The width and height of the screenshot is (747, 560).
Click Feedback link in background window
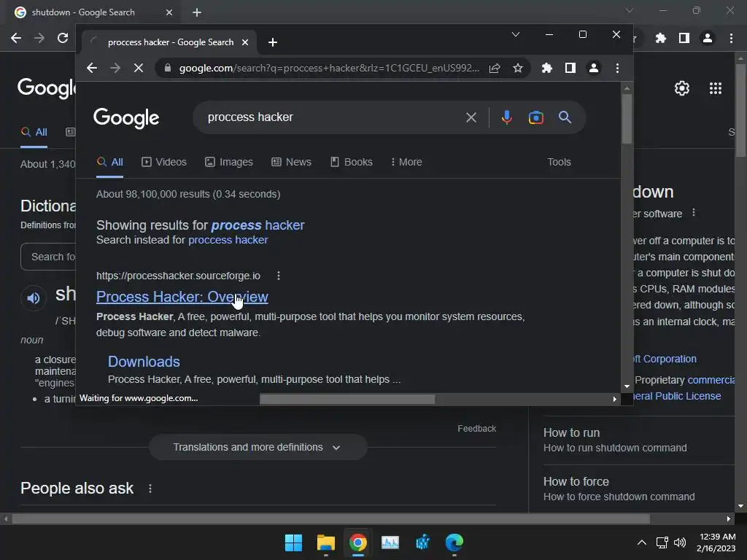(x=477, y=429)
